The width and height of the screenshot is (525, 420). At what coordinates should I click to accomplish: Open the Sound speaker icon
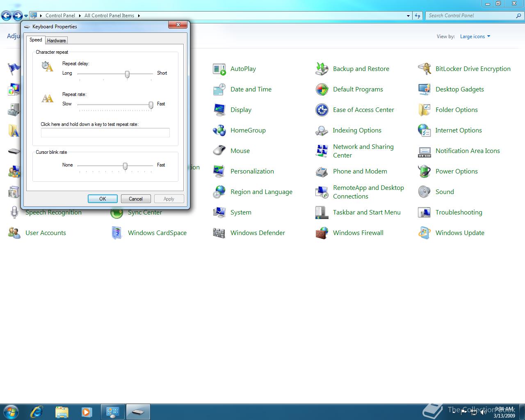pyautogui.click(x=425, y=192)
